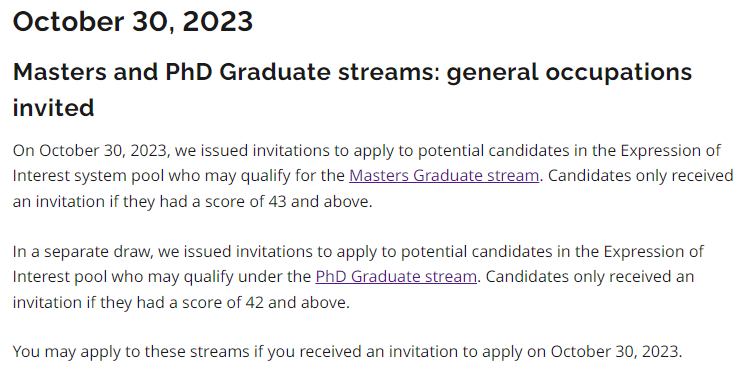This screenshot has width=740, height=375.
Task: Click the score 43 in the first paragraph
Action: point(278,201)
